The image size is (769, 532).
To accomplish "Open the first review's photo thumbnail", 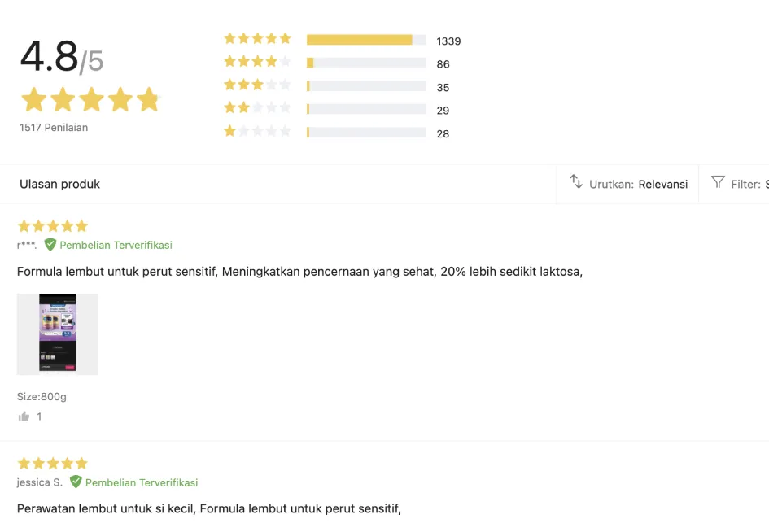I will pyautogui.click(x=58, y=334).
